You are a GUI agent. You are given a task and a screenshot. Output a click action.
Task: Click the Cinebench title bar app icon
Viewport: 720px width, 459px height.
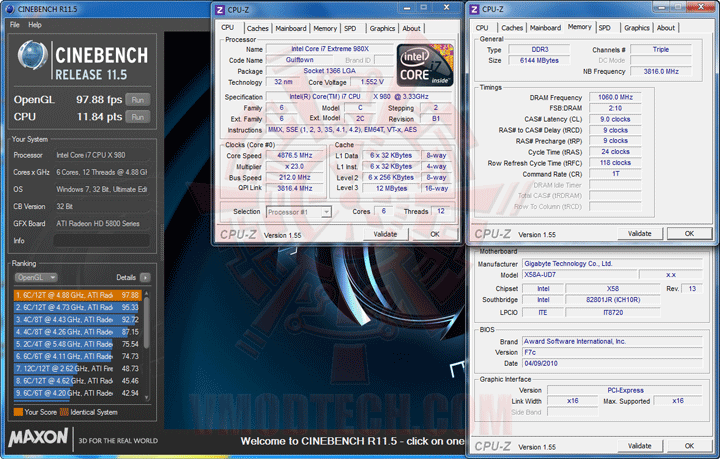[x=10, y=9]
